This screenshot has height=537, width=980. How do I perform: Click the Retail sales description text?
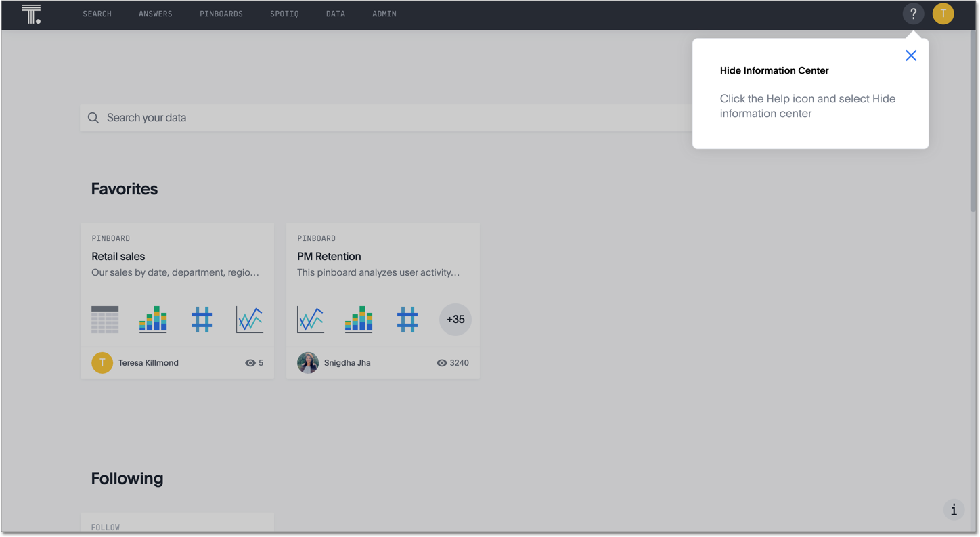tap(175, 272)
